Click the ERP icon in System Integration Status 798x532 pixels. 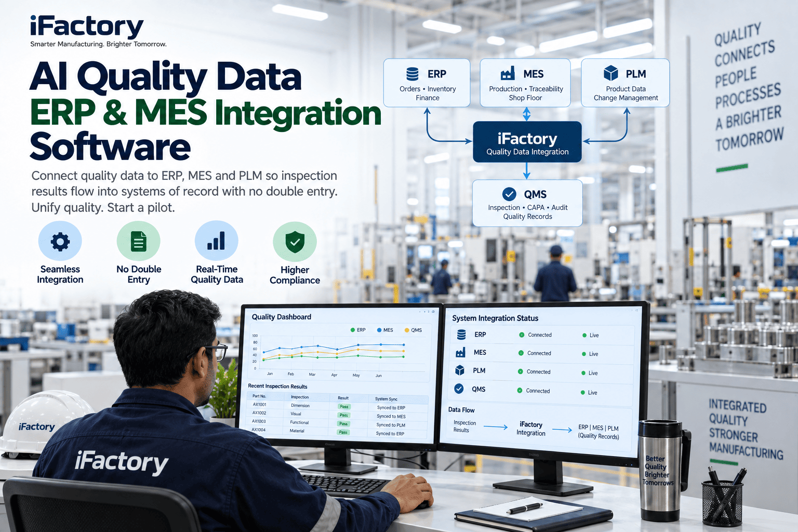(x=461, y=335)
